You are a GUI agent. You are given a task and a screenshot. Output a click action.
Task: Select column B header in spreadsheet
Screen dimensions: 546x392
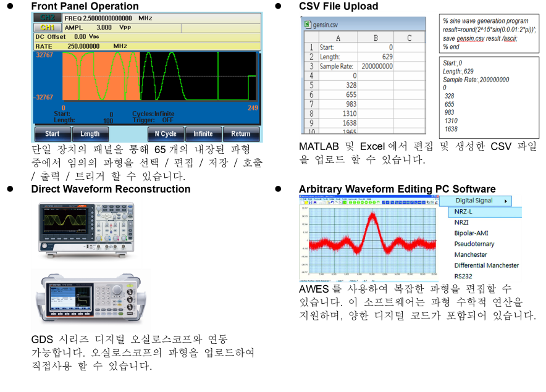tap(376, 38)
